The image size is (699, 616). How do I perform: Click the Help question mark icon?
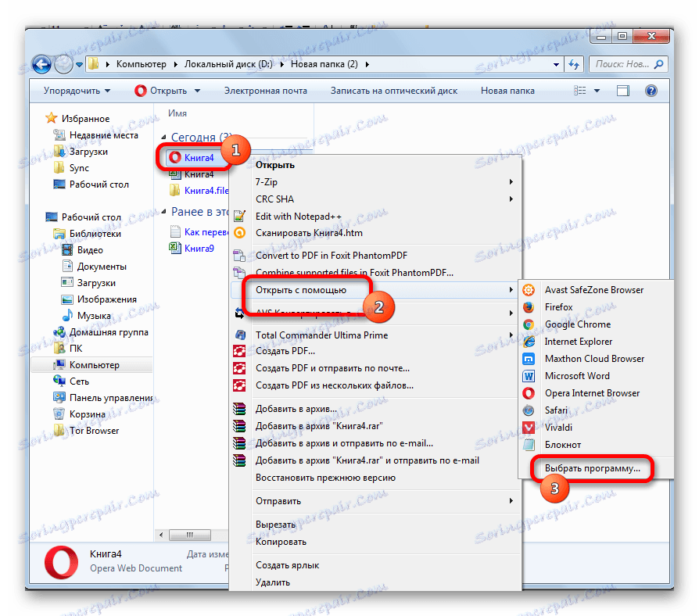651,91
